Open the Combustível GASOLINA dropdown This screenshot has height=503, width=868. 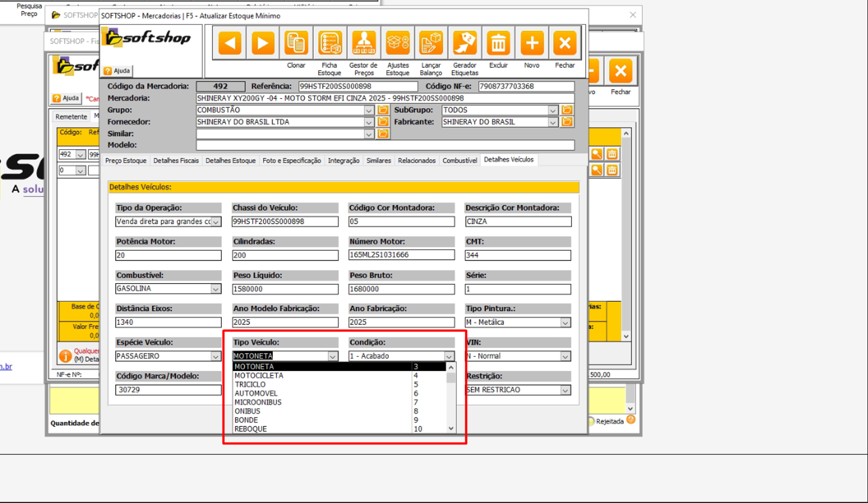tap(215, 289)
